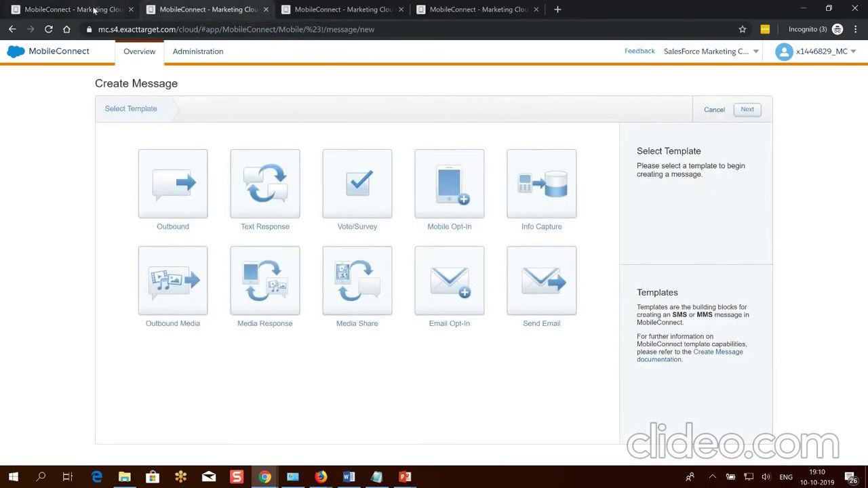This screenshot has width=868, height=488.
Task: Open the Create Message documentation link
Action: (x=690, y=355)
